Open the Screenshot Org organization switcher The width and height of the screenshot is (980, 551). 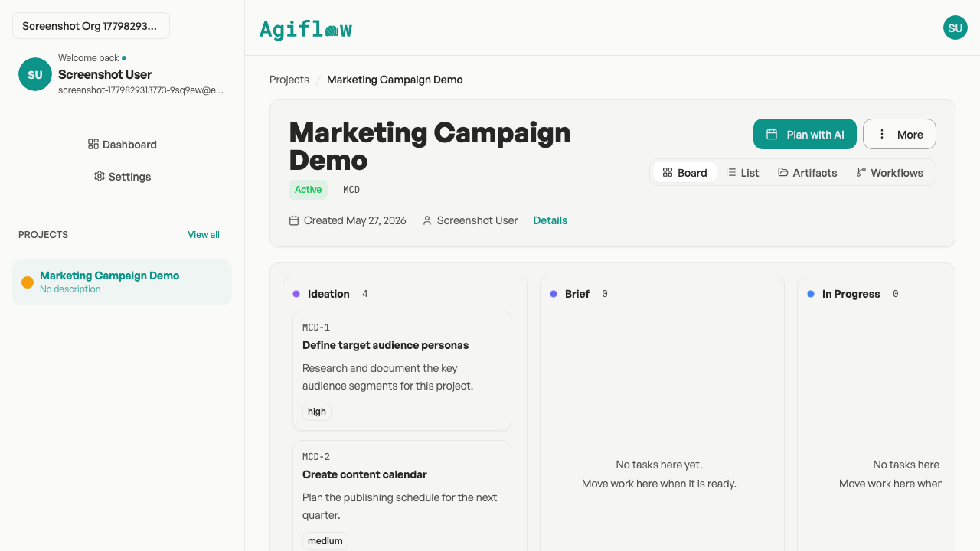(x=91, y=26)
